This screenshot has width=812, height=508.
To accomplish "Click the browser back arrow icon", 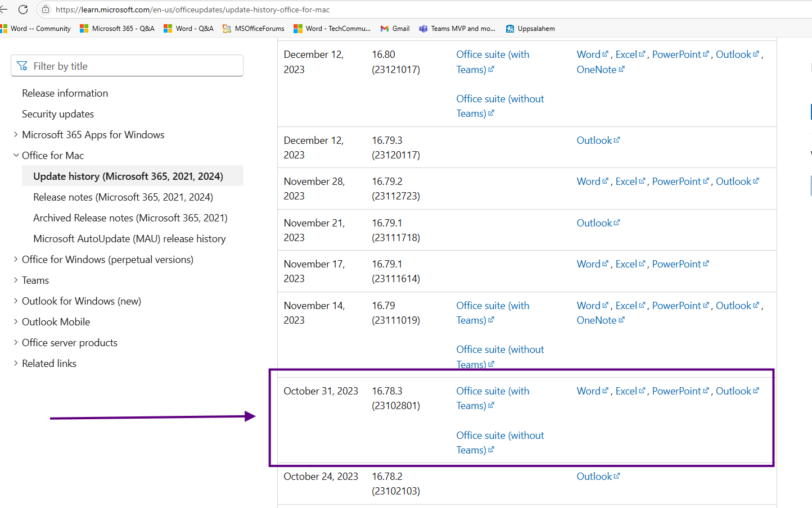I will [x=3, y=10].
